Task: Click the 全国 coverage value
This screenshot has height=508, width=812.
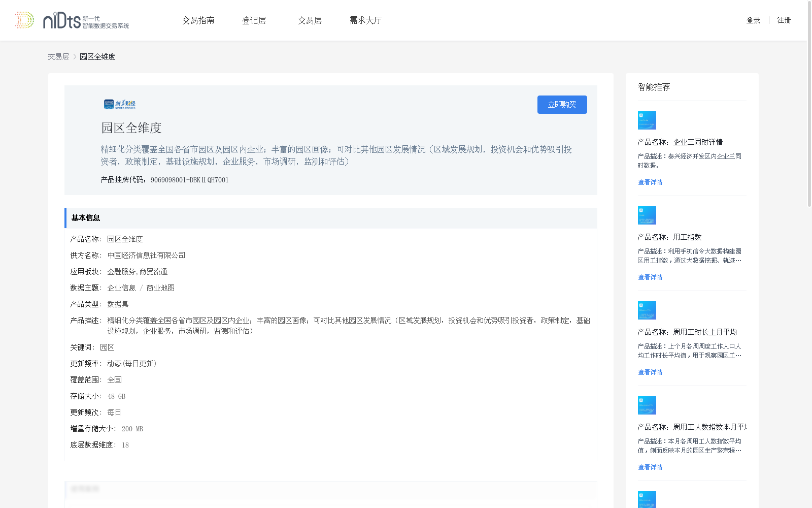Action: pos(114,380)
